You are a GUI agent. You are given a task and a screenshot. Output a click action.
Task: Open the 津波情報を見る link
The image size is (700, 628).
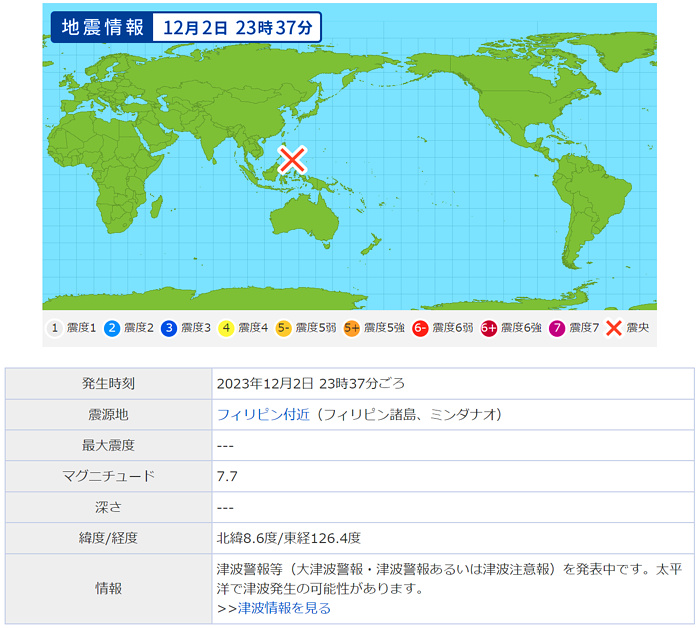click(284, 608)
